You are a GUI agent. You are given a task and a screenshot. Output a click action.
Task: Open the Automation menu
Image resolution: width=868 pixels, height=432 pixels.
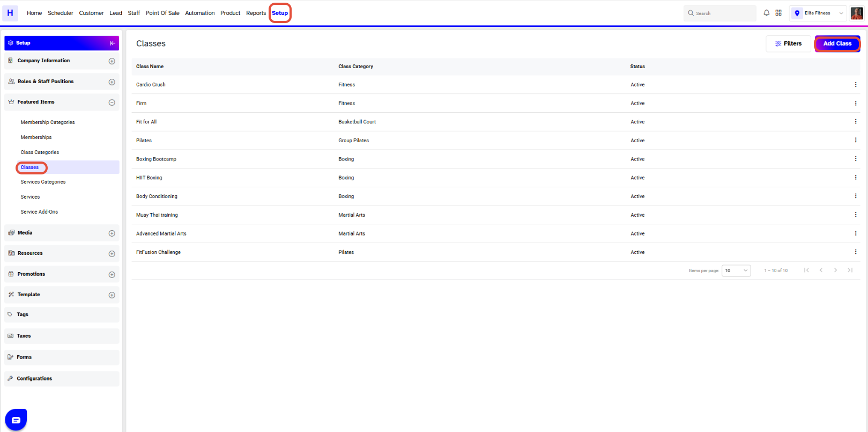200,13
